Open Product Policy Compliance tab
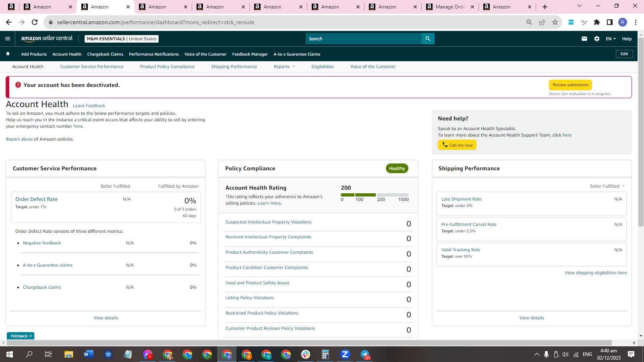The width and height of the screenshot is (644, 362). pos(167,66)
